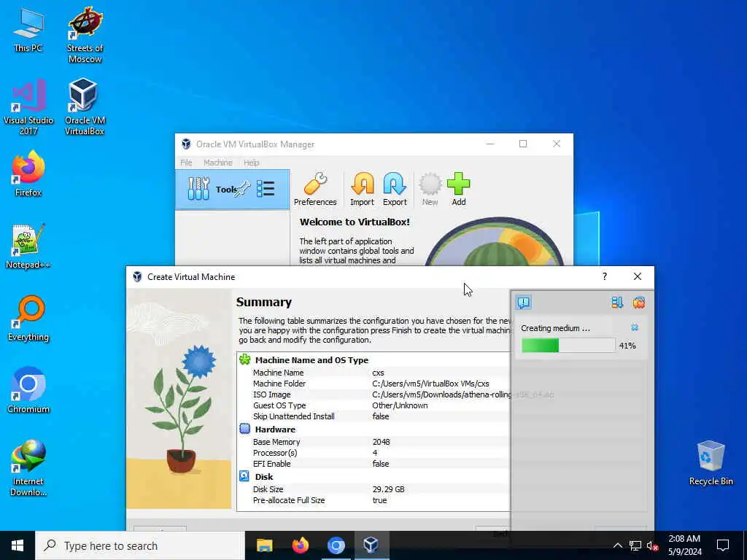Click the New machine toolbar icon
747x560 pixels.
click(x=430, y=189)
